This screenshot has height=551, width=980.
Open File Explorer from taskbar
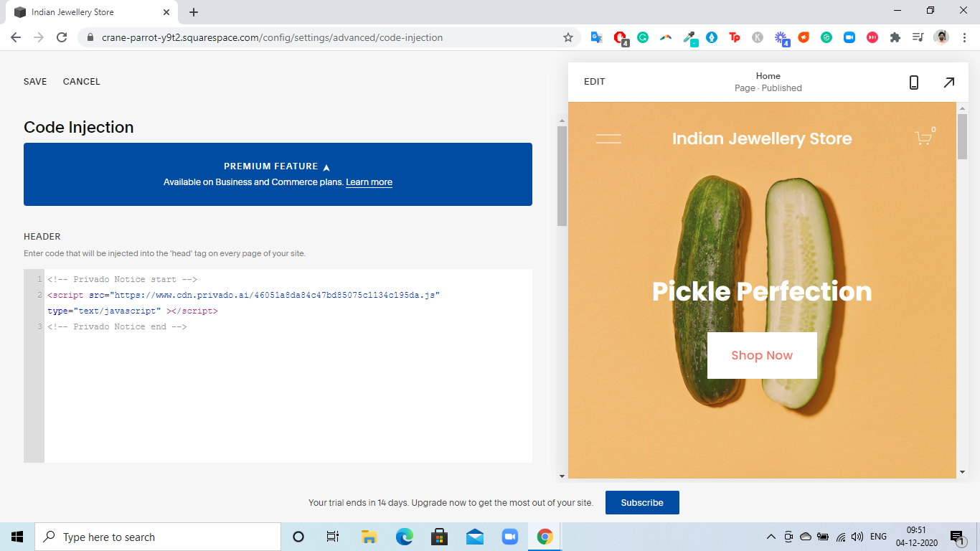coord(369,537)
